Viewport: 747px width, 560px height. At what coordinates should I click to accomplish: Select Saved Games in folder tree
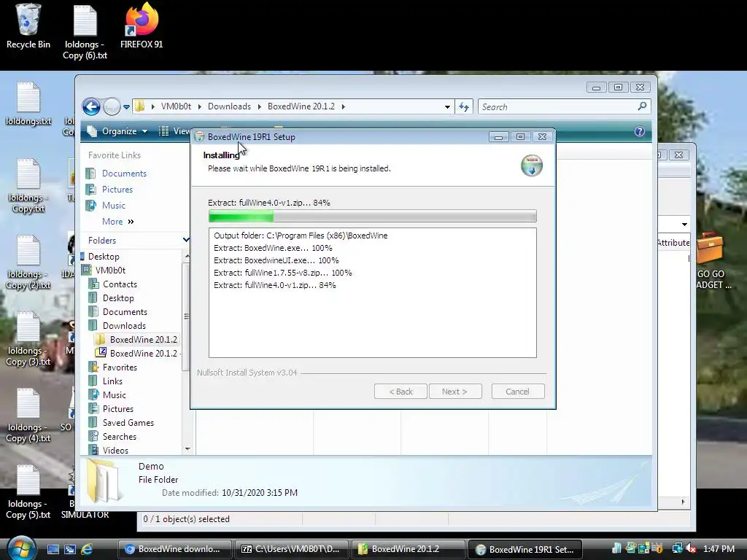pos(128,422)
